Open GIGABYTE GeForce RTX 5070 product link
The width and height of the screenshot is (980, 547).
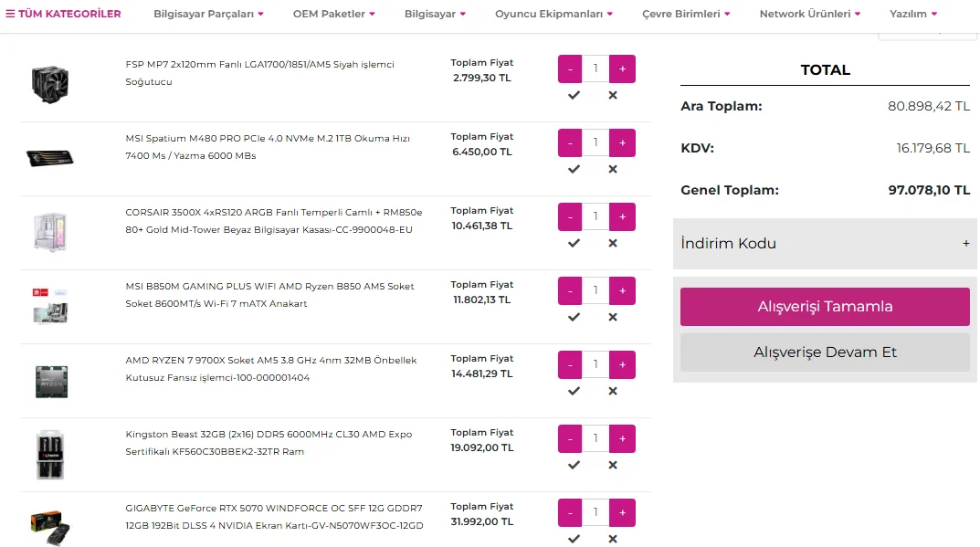274,516
